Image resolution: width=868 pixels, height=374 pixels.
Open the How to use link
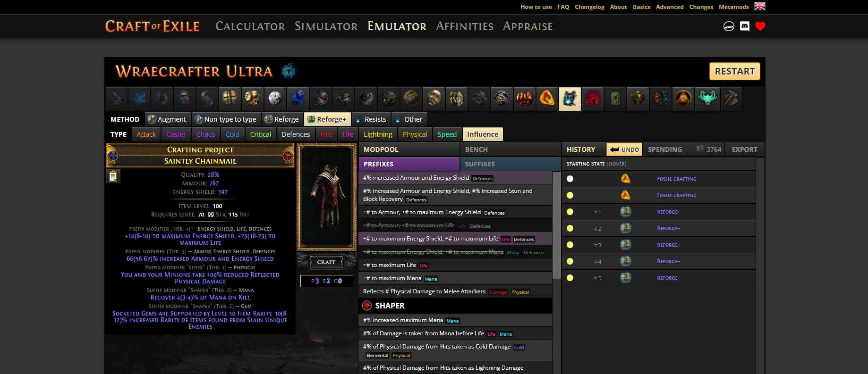pos(536,7)
